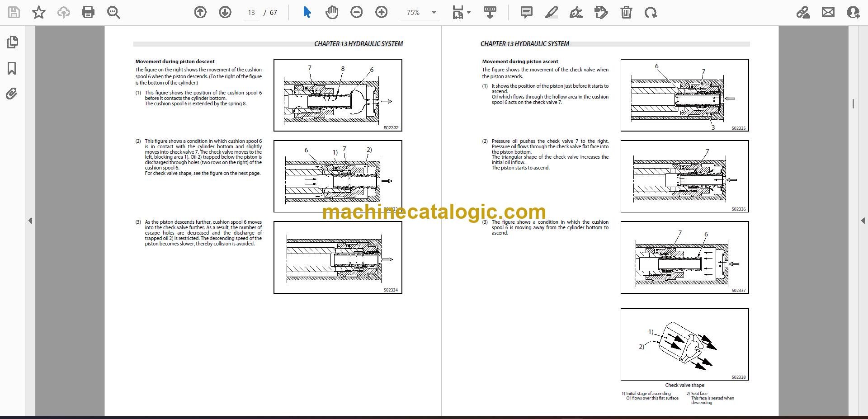Open the page thumbnails panel
The image size is (868, 419).
tap(12, 42)
